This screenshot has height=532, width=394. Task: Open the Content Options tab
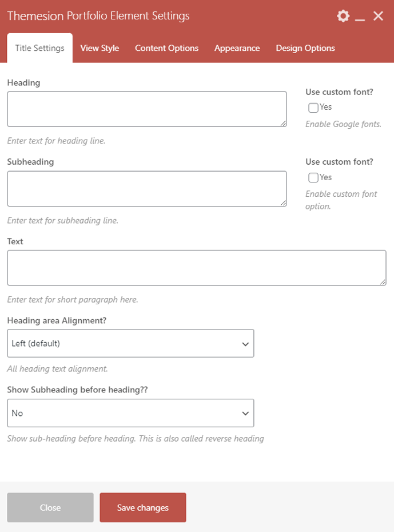[166, 48]
